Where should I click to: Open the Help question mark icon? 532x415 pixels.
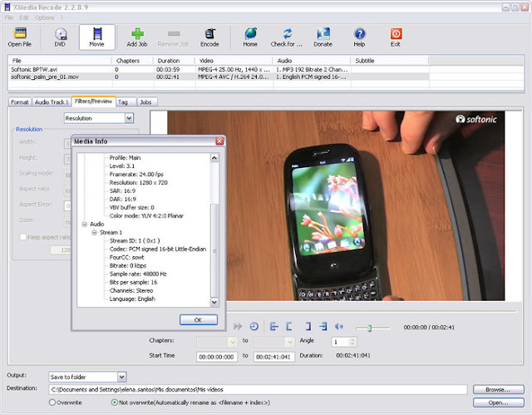[359, 33]
